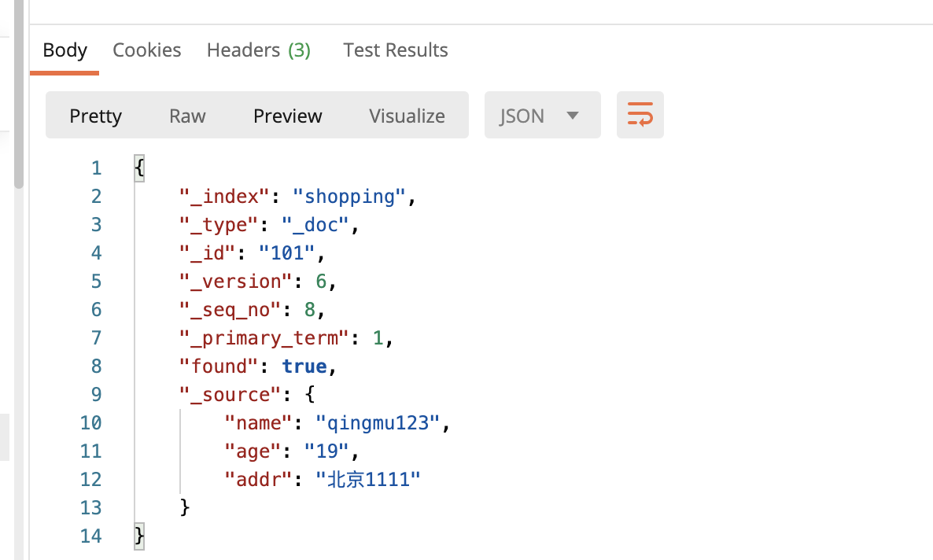
Task: Show the Test Results tab
Action: click(x=396, y=50)
